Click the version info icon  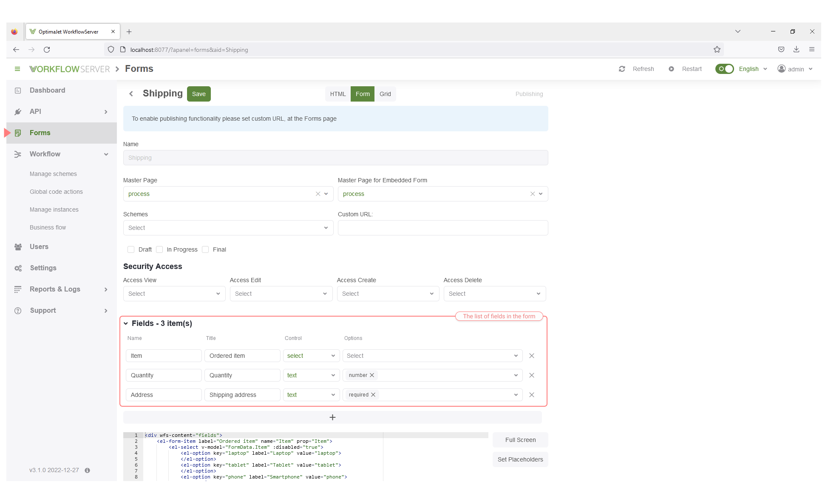pos(87,470)
